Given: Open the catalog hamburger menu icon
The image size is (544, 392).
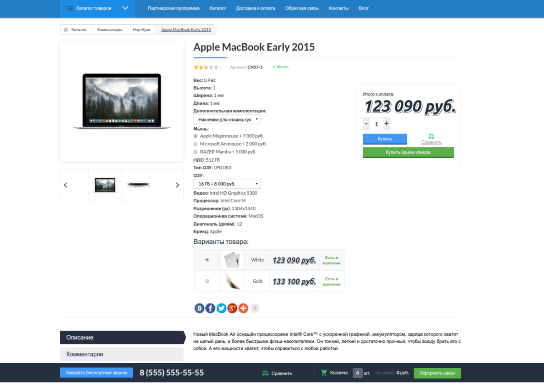Looking at the screenshot, I should coord(70,8).
